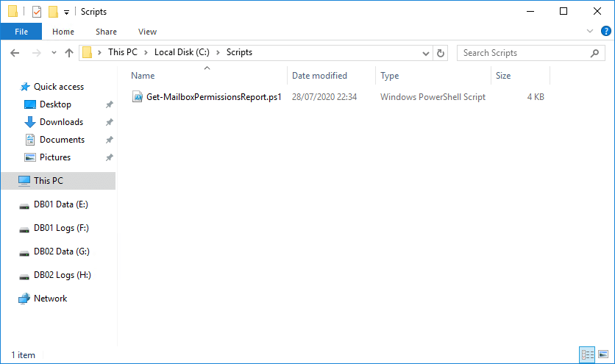Refresh the Scripts folder view
Viewport: 615px width, 364px height.
click(x=441, y=53)
